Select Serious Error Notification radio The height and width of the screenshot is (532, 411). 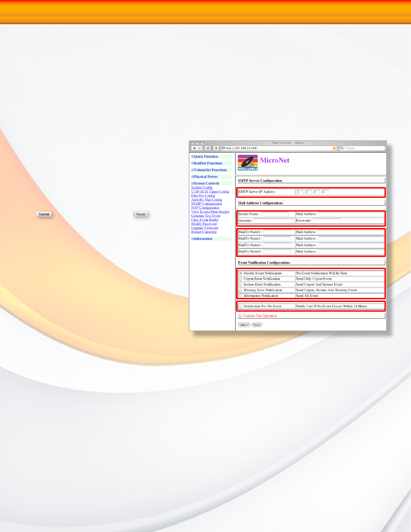pos(241,285)
